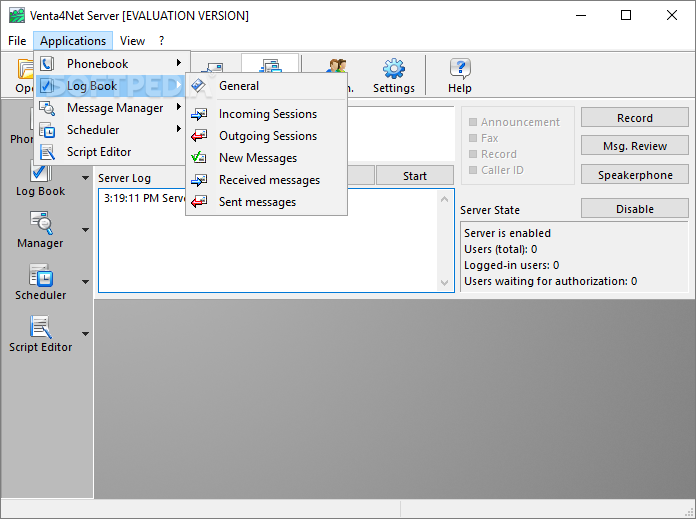This screenshot has width=696, height=519.
Task: Expand Script Editor sidebar dropdown arrow
Action: tap(85, 334)
